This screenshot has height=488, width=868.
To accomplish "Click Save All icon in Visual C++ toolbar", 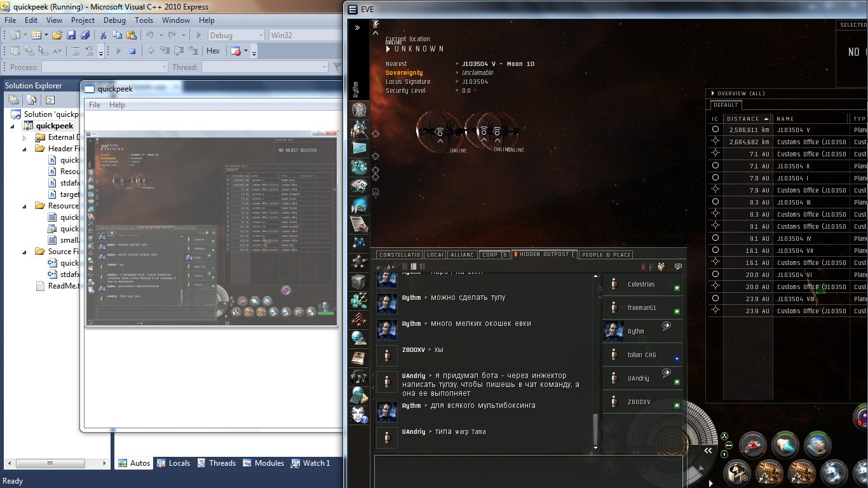I will (x=85, y=35).
